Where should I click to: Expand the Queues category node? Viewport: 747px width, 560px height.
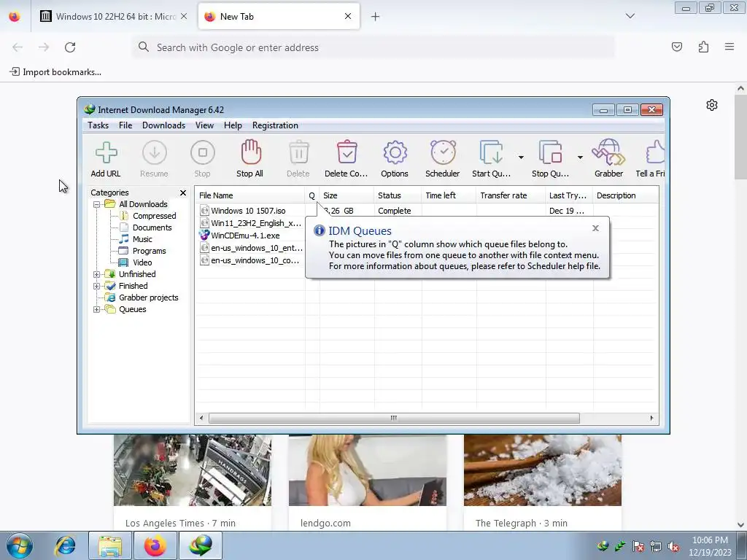click(97, 309)
